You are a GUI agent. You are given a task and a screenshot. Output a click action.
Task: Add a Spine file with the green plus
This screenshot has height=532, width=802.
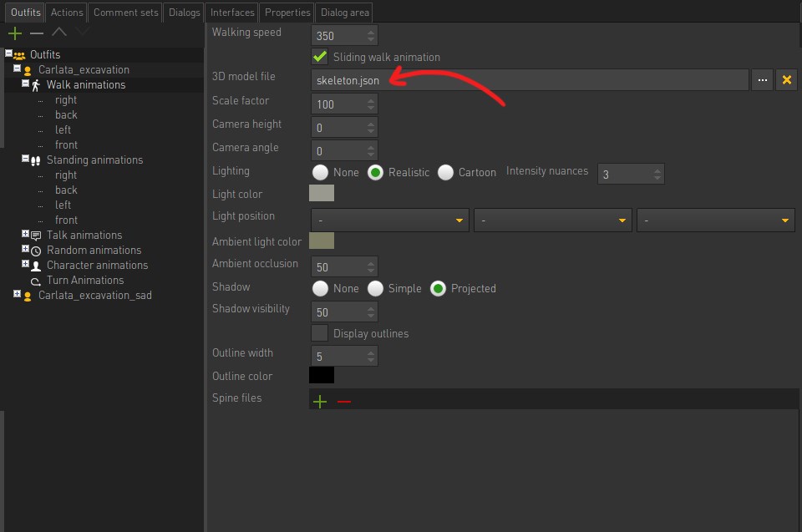320,402
